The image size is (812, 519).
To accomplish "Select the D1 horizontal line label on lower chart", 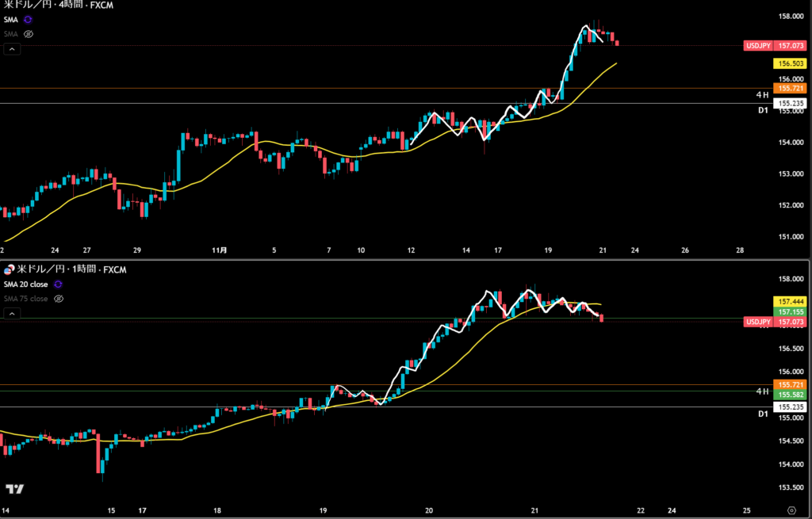I will (762, 414).
